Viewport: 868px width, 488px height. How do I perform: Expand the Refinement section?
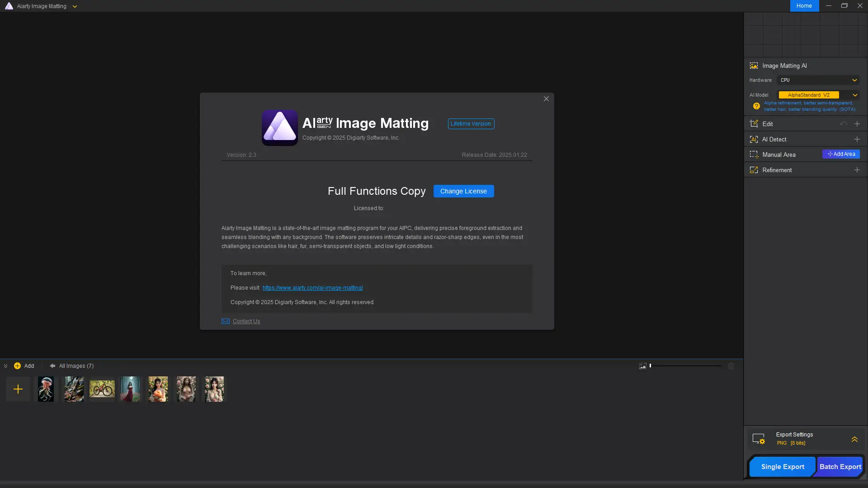click(857, 170)
